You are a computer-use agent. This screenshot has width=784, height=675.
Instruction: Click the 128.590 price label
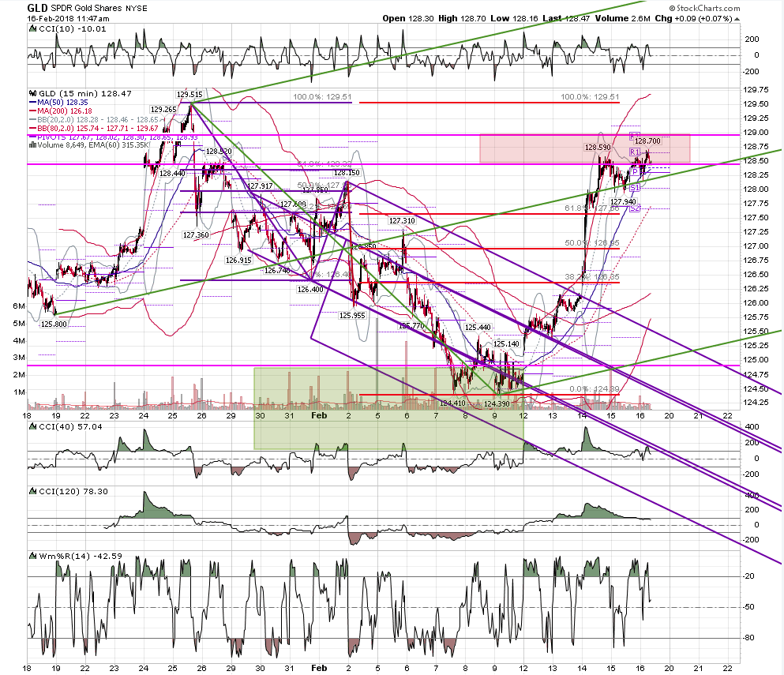click(x=598, y=148)
